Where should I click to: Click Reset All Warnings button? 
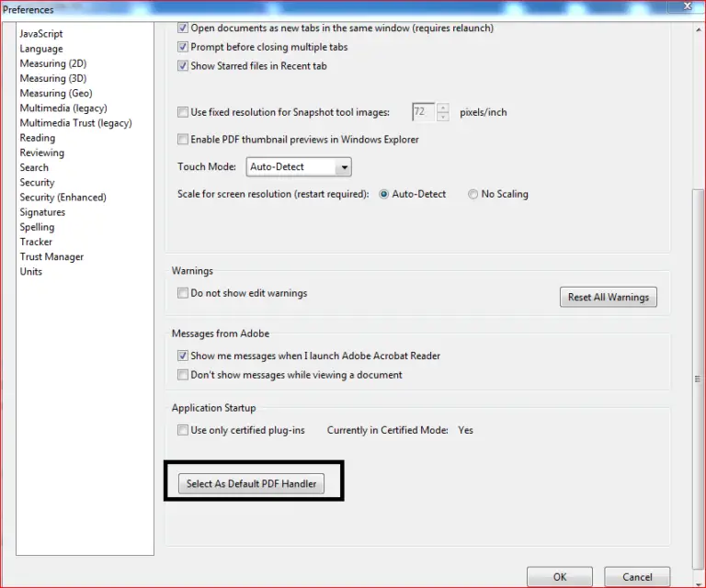point(609,298)
